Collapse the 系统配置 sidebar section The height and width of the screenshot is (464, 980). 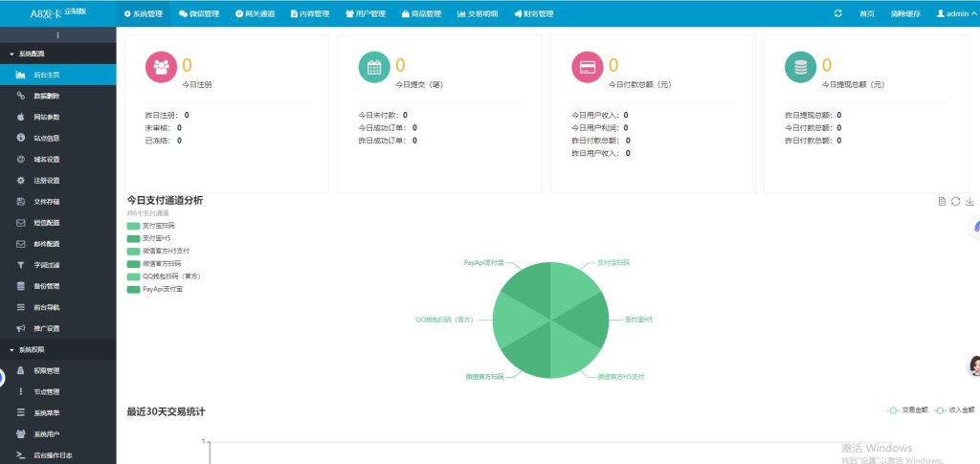pos(58,54)
